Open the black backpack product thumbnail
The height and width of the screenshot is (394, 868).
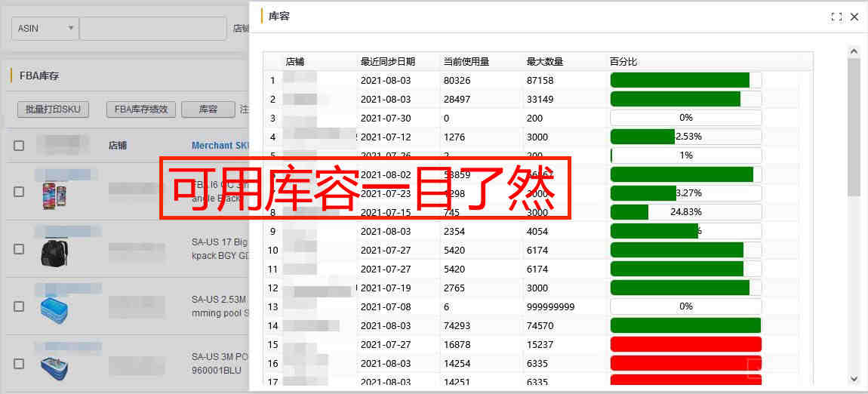(55, 254)
